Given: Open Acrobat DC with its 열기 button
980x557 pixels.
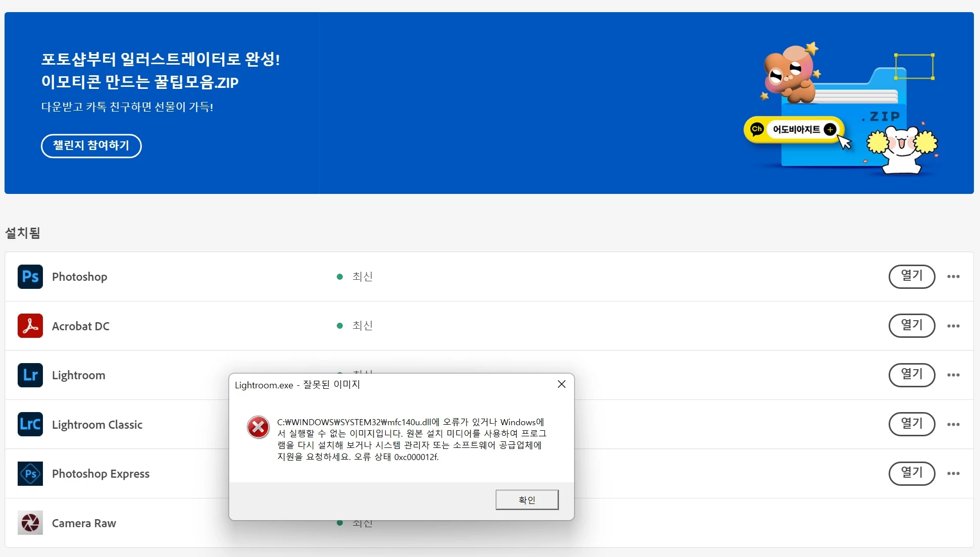Looking at the screenshot, I should coord(911,326).
